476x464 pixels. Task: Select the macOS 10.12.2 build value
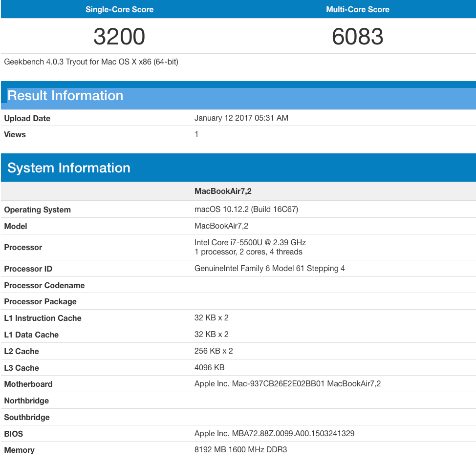[x=246, y=209]
